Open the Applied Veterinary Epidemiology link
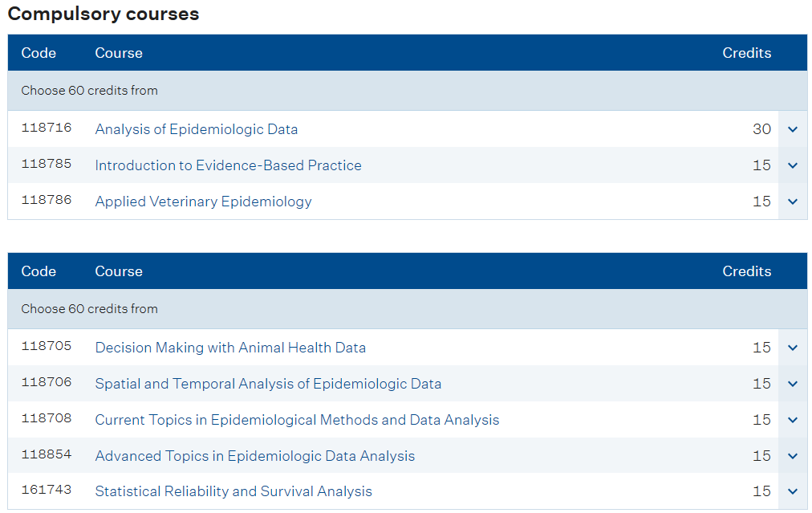 click(x=204, y=202)
